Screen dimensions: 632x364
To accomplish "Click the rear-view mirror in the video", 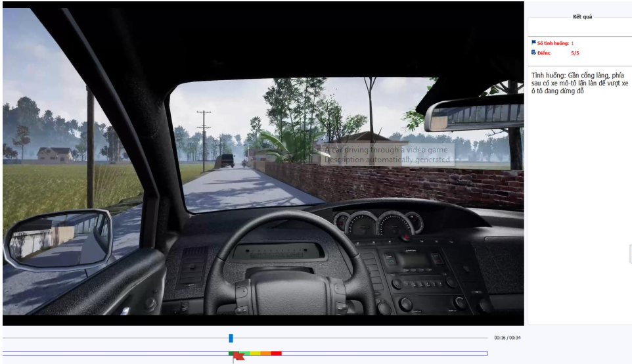I will click(472, 115).
